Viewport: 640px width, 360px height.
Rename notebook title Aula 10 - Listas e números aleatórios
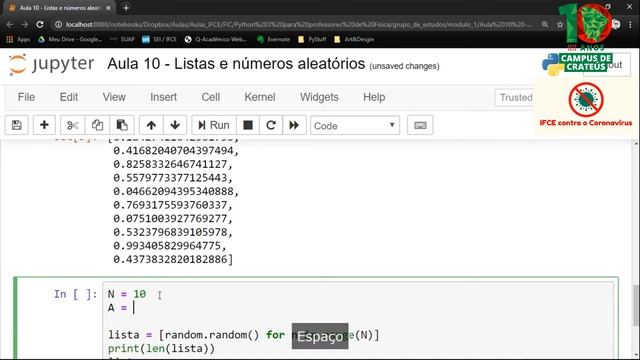pyautogui.click(x=236, y=64)
